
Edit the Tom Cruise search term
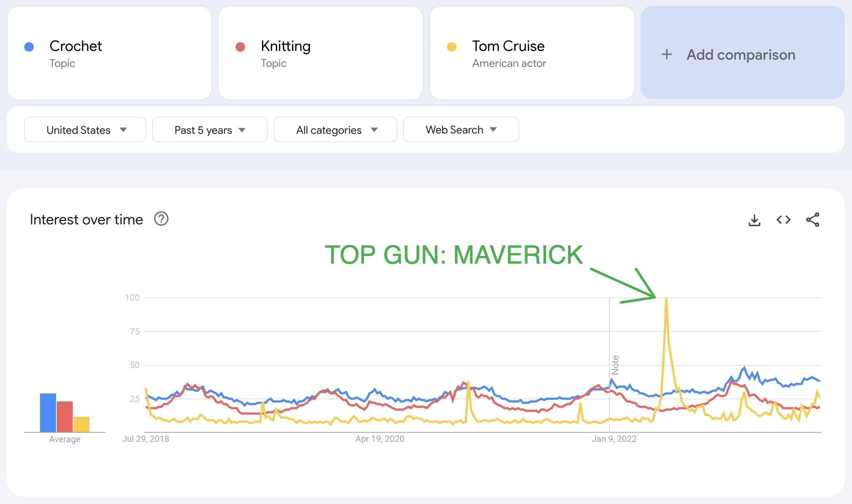[x=508, y=47]
